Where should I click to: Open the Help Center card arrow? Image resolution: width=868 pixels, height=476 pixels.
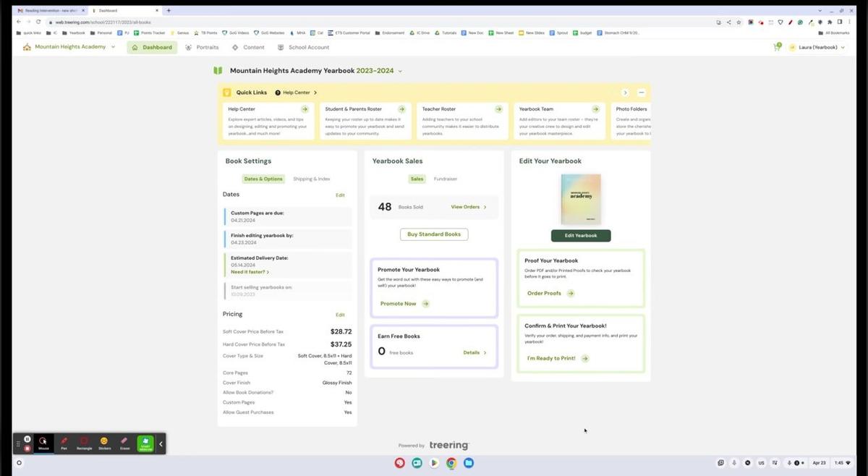pyautogui.click(x=305, y=109)
